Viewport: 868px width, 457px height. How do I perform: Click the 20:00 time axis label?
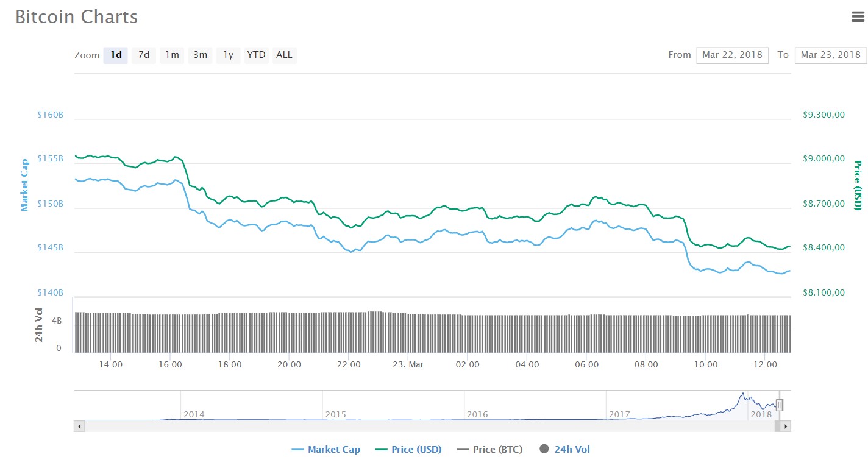click(289, 364)
